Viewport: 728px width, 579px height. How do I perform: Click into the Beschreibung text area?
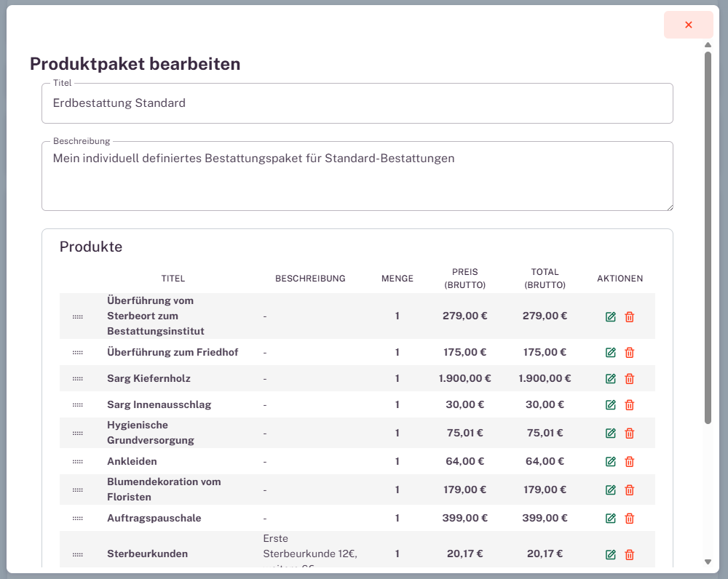point(357,175)
